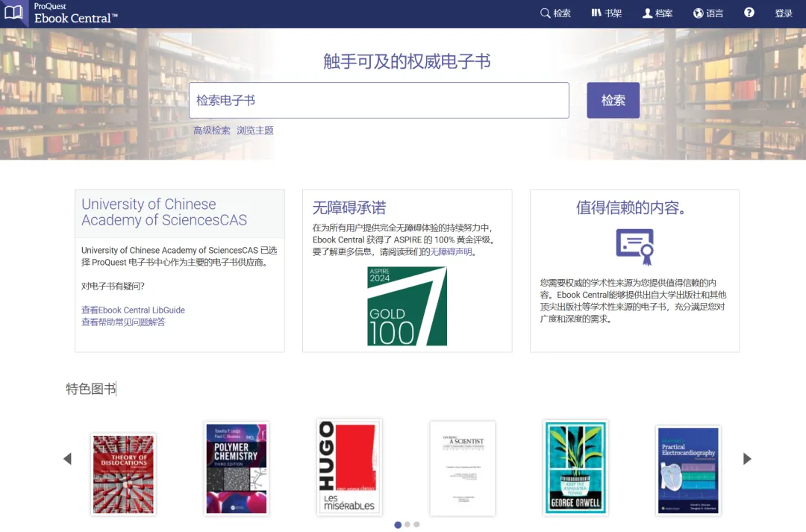The image size is (806, 532).
Task: Open the George Orwell book cover
Action: click(575, 468)
